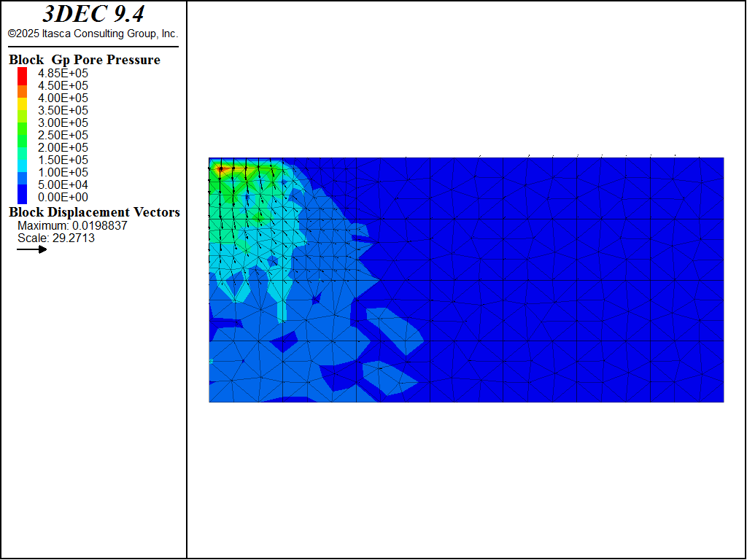Click the 1.00E+05 legend value label
Screen dimensions: 747x560
pyautogui.click(x=63, y=172)
